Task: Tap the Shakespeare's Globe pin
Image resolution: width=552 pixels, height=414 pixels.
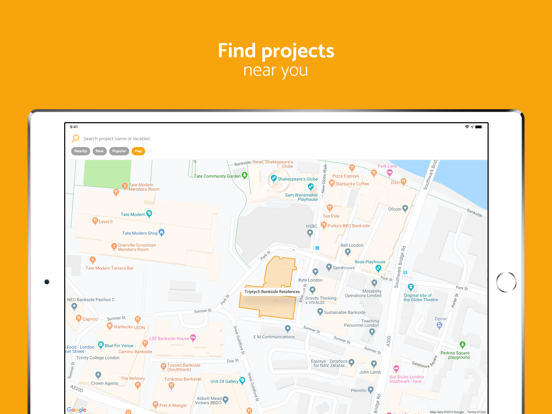Action: click(274, 178)
